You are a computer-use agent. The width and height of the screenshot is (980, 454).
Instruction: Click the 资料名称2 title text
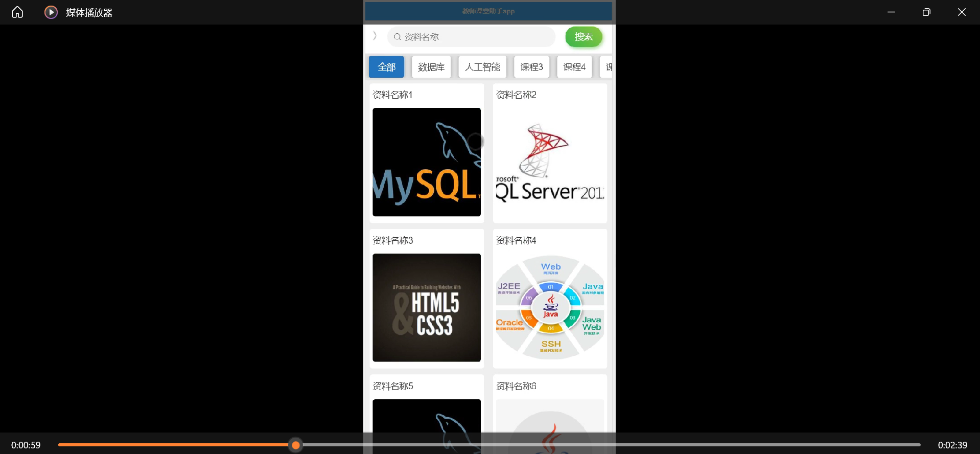coord(516,95)
